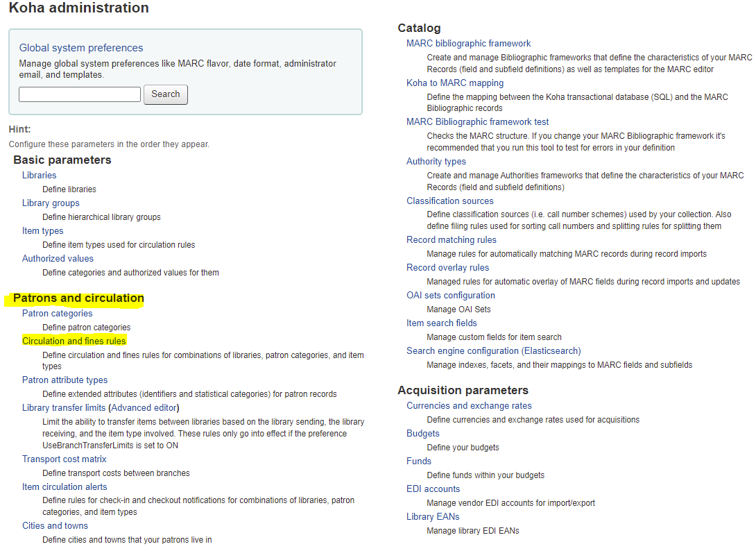Select the text 'Define libraries'
The height and width of the screenshot is (551, 756).
tap(69, 189)
